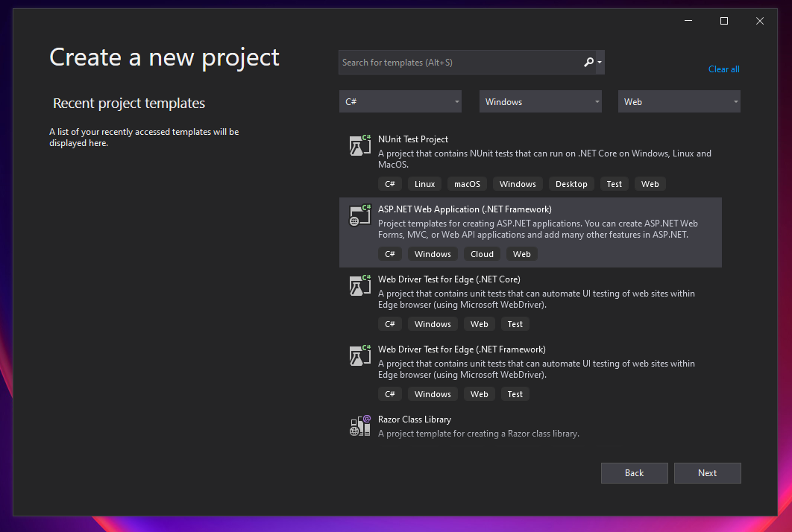Image resolution: width=792 pixels, height=532 pixels.
Task: Click the Back button
Action: 634,472
